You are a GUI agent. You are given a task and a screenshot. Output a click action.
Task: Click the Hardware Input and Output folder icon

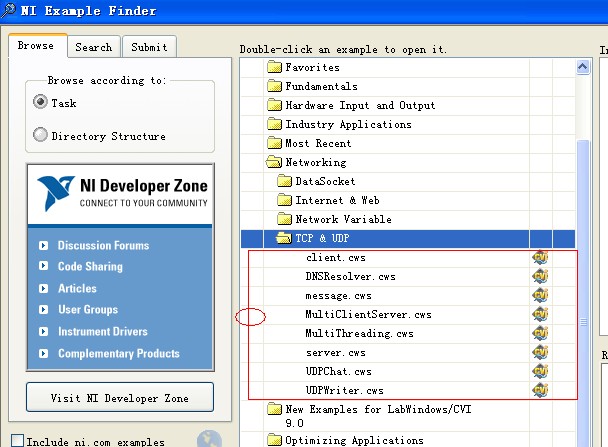pos(275,105)
